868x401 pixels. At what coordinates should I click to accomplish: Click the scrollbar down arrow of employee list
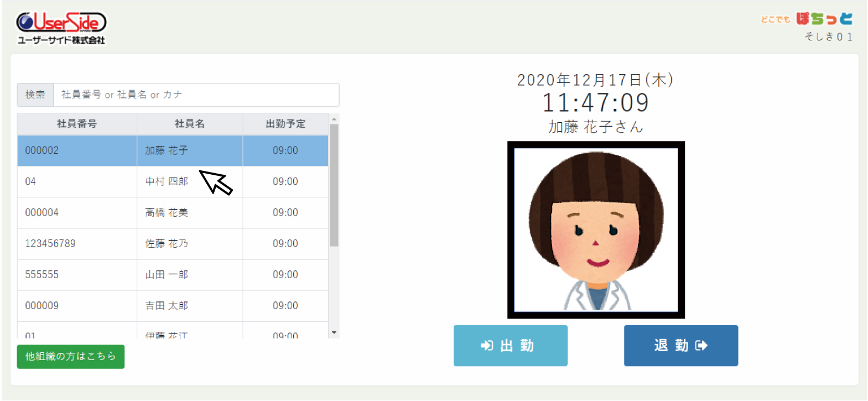point(334,332)
